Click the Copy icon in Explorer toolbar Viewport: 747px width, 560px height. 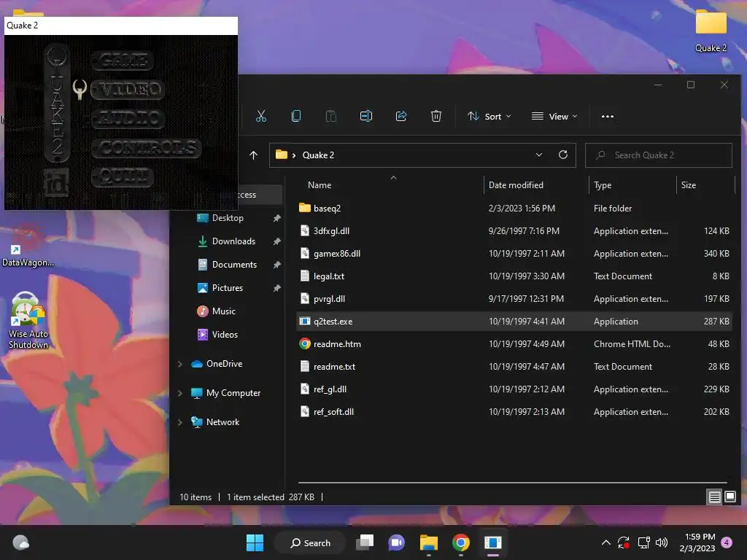point(296,116)
